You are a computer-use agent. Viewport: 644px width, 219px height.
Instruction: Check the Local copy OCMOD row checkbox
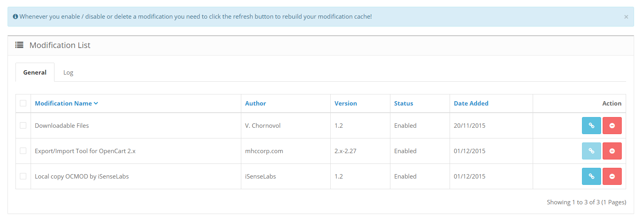(23, 176)
